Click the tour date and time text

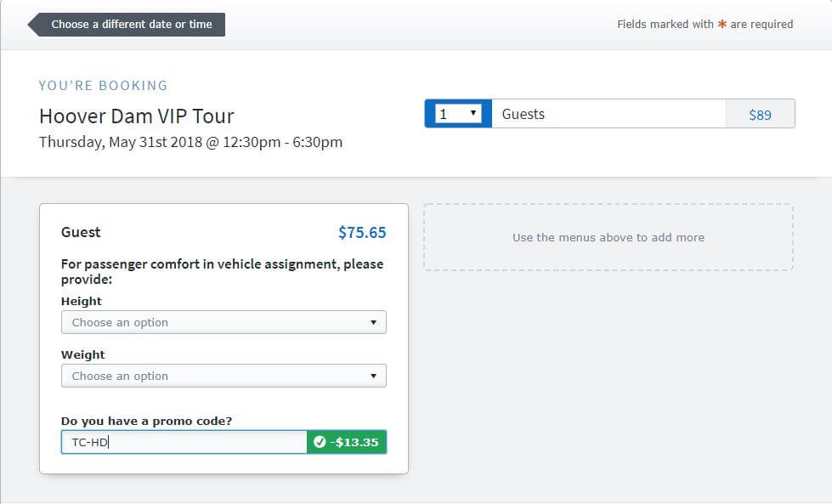coord(190,142)
